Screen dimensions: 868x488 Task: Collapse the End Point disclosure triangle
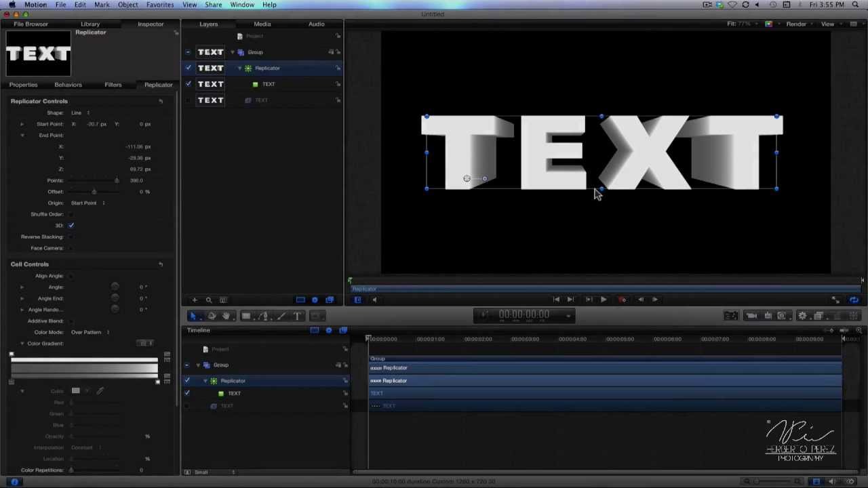[22, 136]
